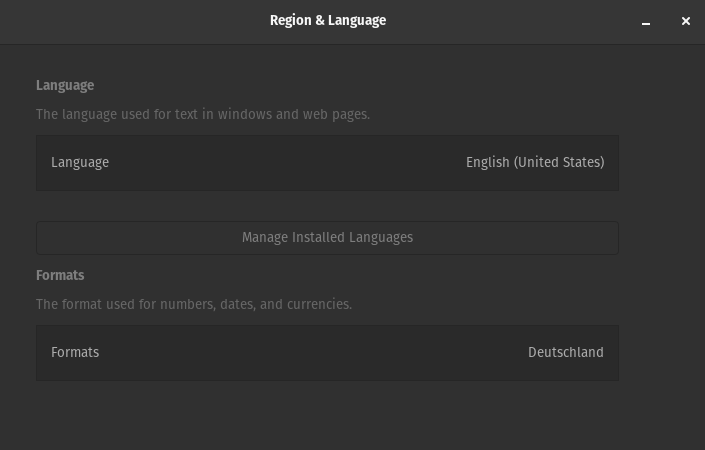Screen dimensions: 705x450
Task: Hit the underscore minimize icon in header
Action: coord(646,21)
